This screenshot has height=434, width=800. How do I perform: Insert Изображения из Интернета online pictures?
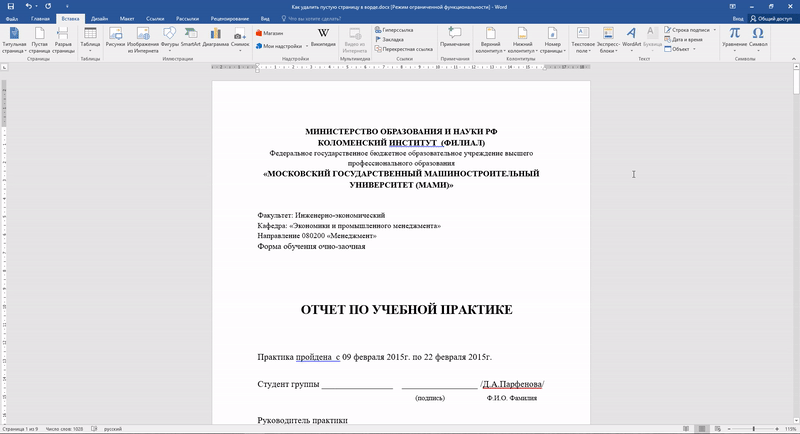(x=143, y=41)
